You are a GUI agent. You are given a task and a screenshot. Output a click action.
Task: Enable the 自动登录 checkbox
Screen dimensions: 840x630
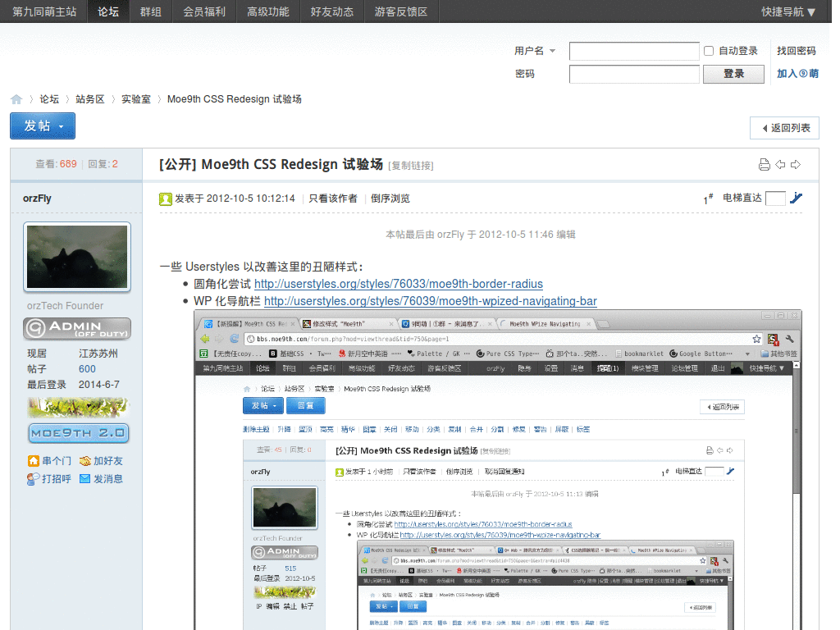(709, 51)
